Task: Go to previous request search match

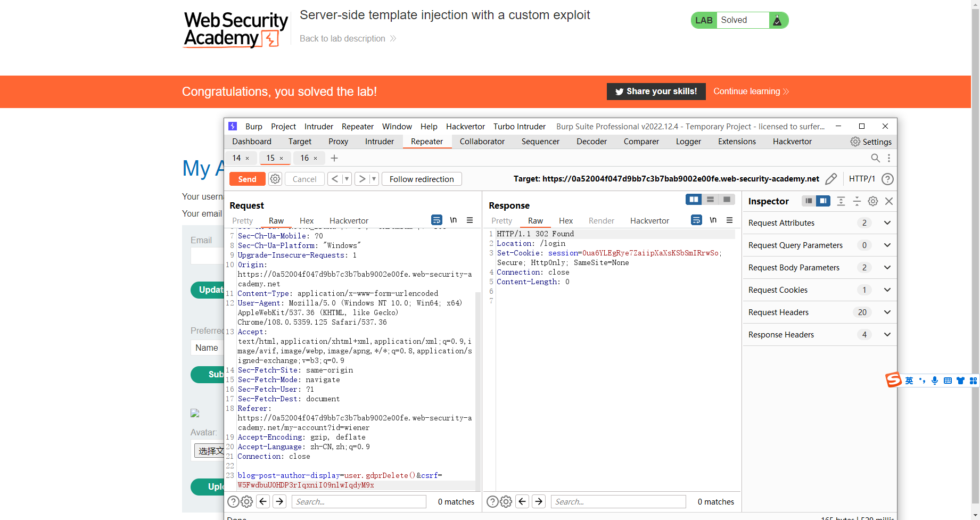Action: click(x=263, y=501)
